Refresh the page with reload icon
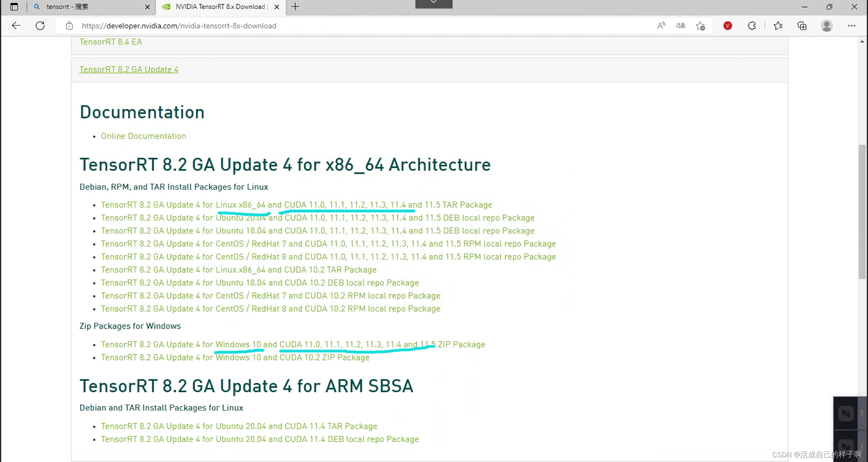The height and width of the screenshot is (462, 868). tap(40, 26)
